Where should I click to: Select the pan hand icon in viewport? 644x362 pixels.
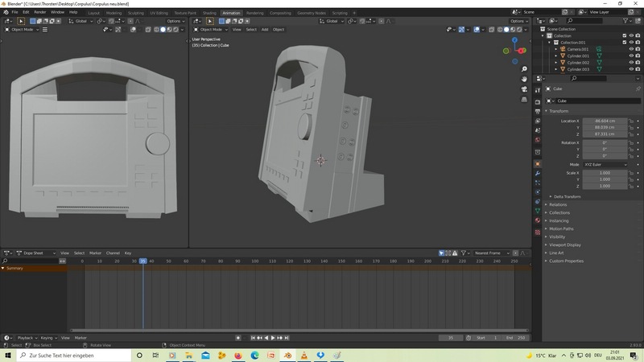pos(524,79)
